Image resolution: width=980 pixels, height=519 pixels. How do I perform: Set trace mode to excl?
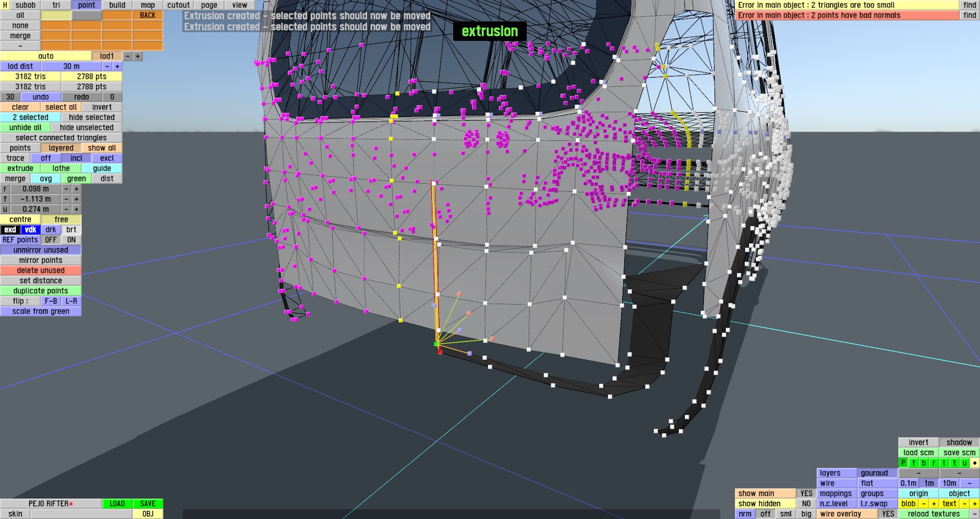pyautogui.click(x=107, y=158)
